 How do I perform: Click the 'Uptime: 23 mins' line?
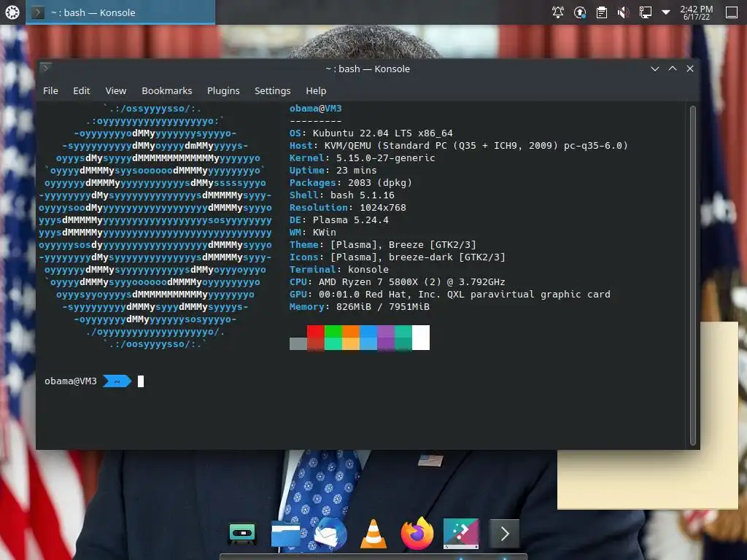(333, 171)
